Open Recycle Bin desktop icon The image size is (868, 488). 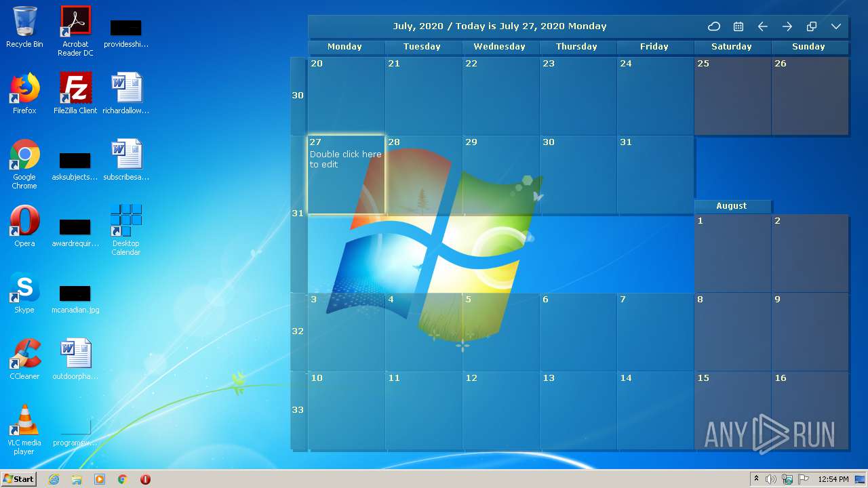24,27
